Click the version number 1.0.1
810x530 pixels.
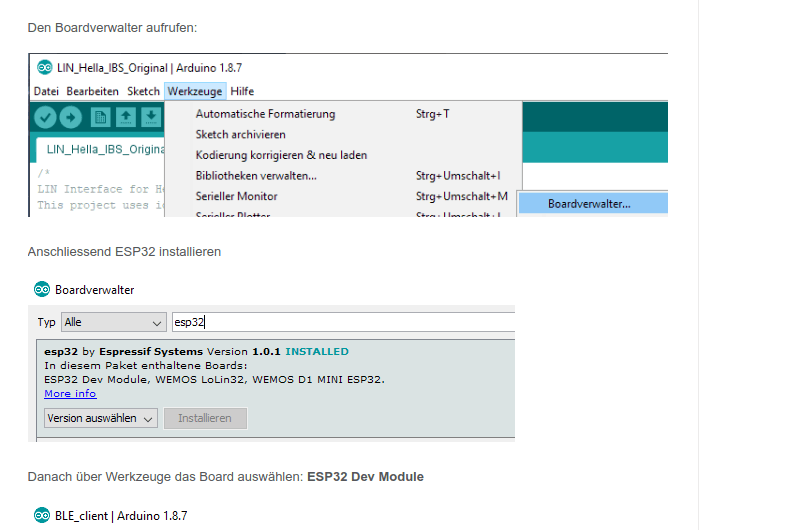coord(266,351)
